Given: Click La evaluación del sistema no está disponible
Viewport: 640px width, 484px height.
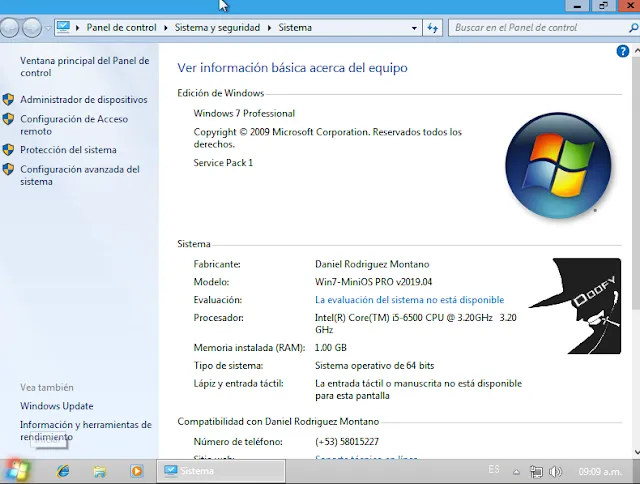Looking at the screenshot, I should pos(409,300).
